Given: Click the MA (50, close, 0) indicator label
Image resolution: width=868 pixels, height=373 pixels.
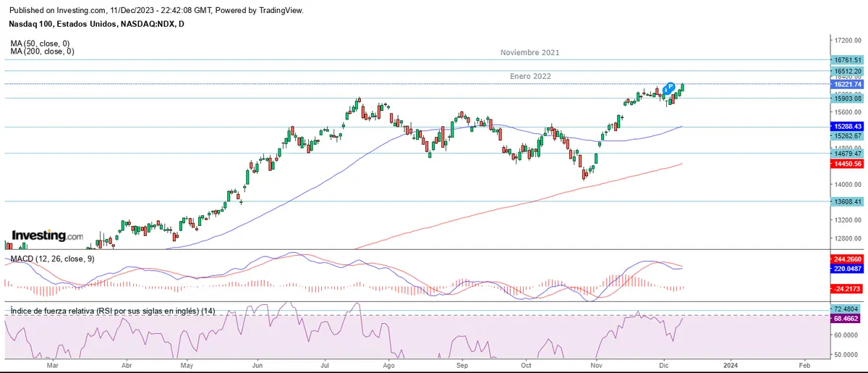Looking at the screenshot, I should pyautogui.click(x=40, y=43).
